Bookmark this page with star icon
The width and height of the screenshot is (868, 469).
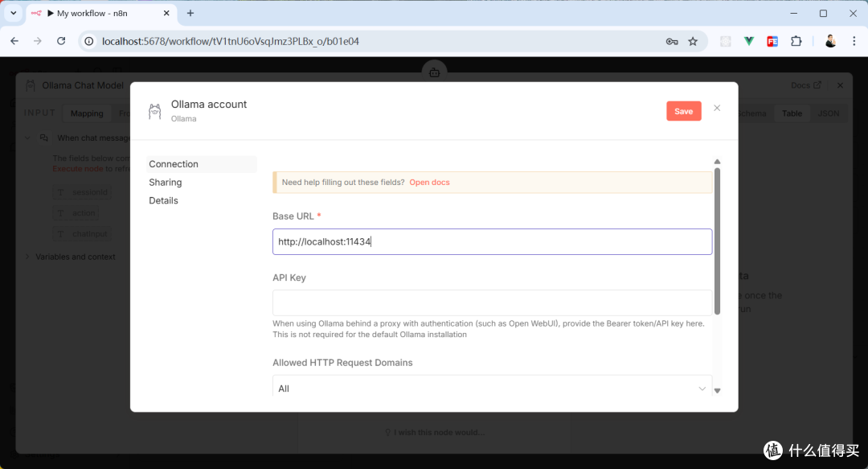tap(693, 42)
